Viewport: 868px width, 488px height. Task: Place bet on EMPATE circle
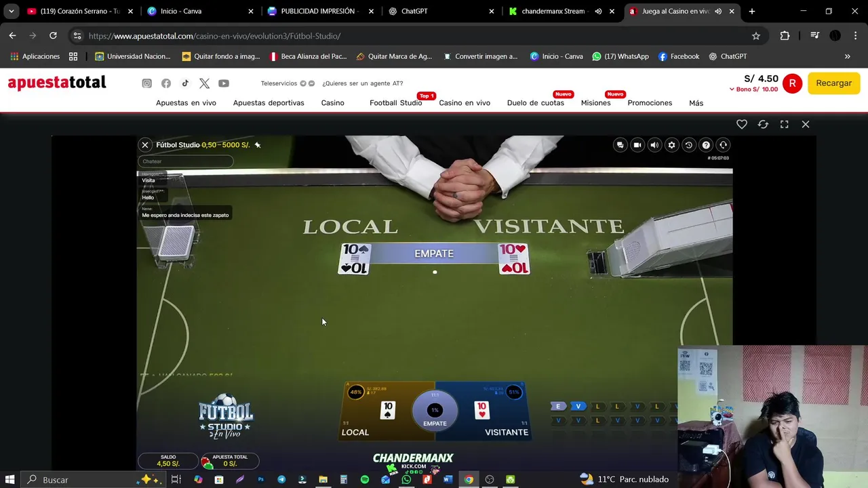point(435,411)
